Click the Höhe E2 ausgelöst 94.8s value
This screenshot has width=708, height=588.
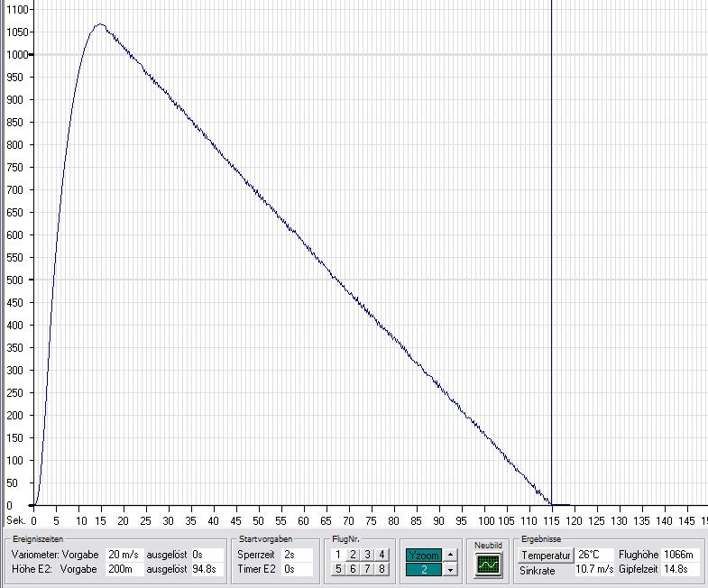pos(207,569)
